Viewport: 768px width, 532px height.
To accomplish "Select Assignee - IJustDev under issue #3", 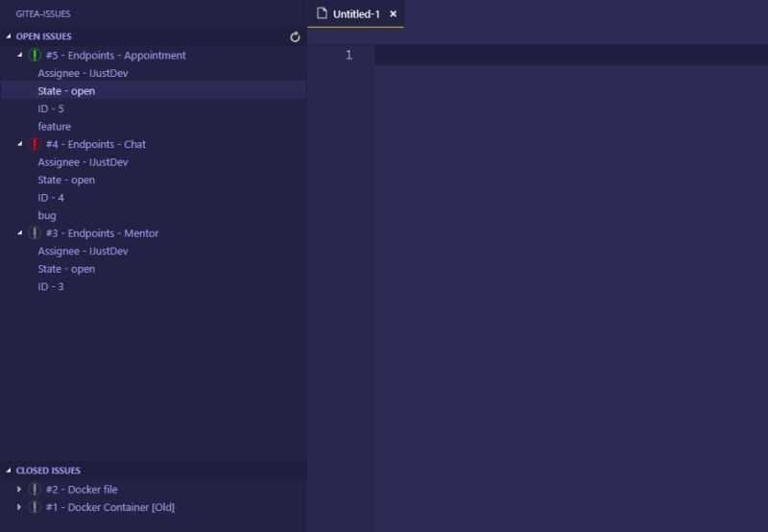I will pos(83,252).
